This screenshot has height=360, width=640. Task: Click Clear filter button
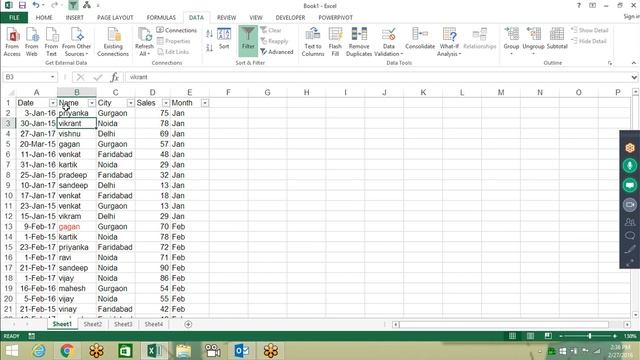(x=271, y=30)
